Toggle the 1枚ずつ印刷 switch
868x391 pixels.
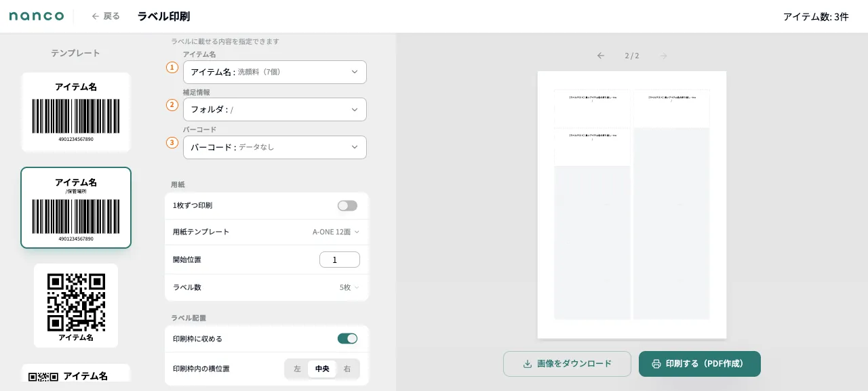[347, 205]
